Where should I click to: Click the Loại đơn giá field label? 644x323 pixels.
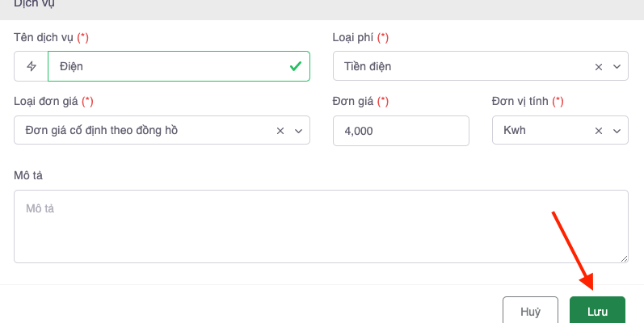[x=48, y=101]
